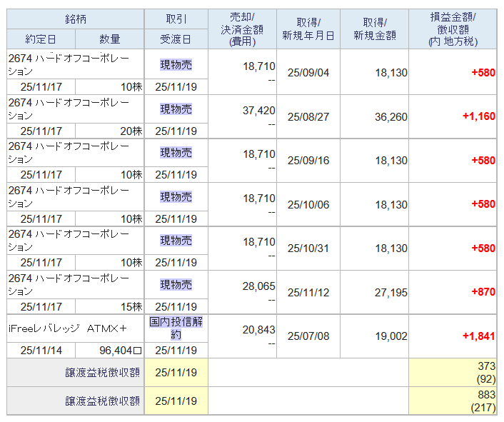This screenshot has height=422, width=504.
Task: Click 18,710 in the 25/10/31 acquisition row
Action: coord(258,242)
